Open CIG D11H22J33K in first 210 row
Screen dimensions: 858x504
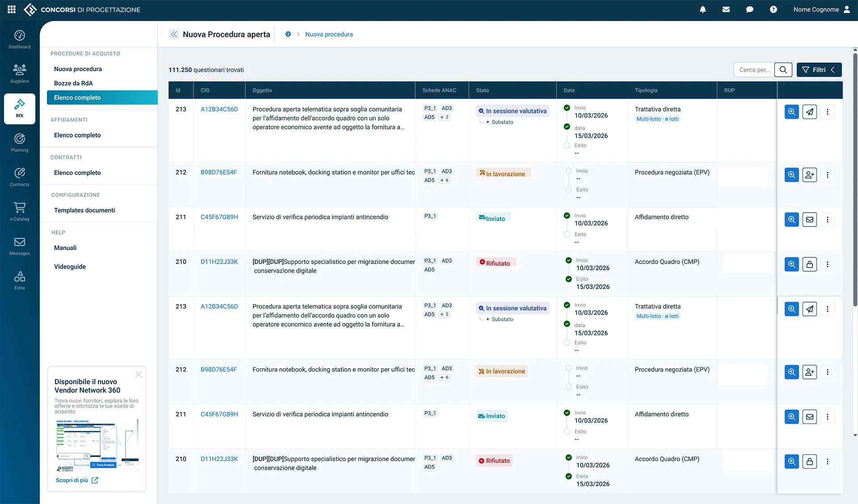click(219, 261)
